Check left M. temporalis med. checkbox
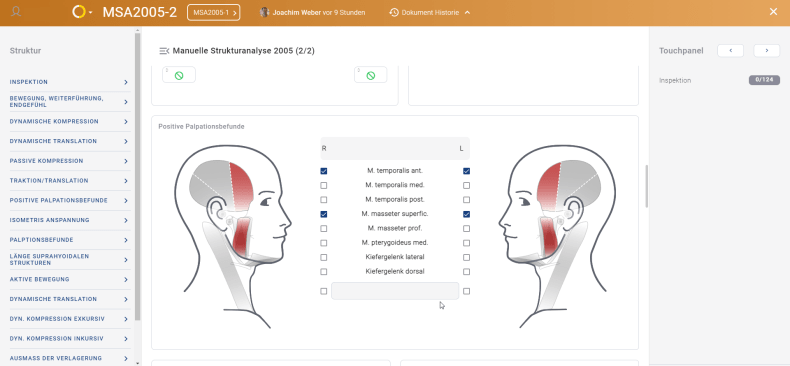Screen dimensions: 790x366 click(467, 186)
